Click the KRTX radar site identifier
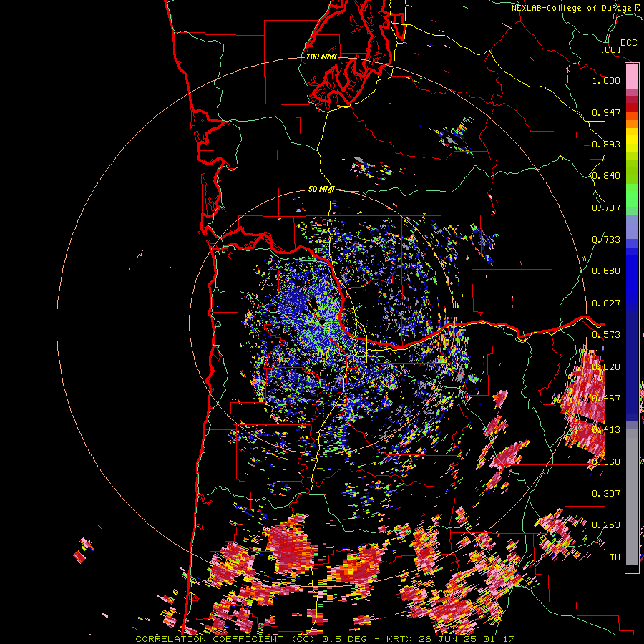This screenshot has width=644, height=644. pyautogui.click(x=400, y=639)
